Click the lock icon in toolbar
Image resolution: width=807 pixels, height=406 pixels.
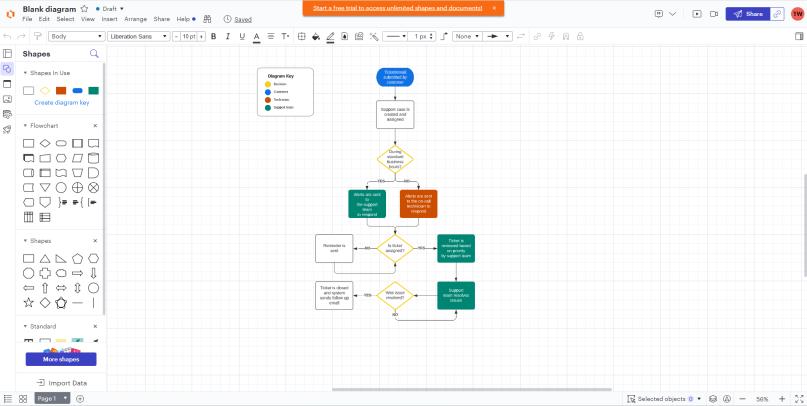click(x=581, y=37)
